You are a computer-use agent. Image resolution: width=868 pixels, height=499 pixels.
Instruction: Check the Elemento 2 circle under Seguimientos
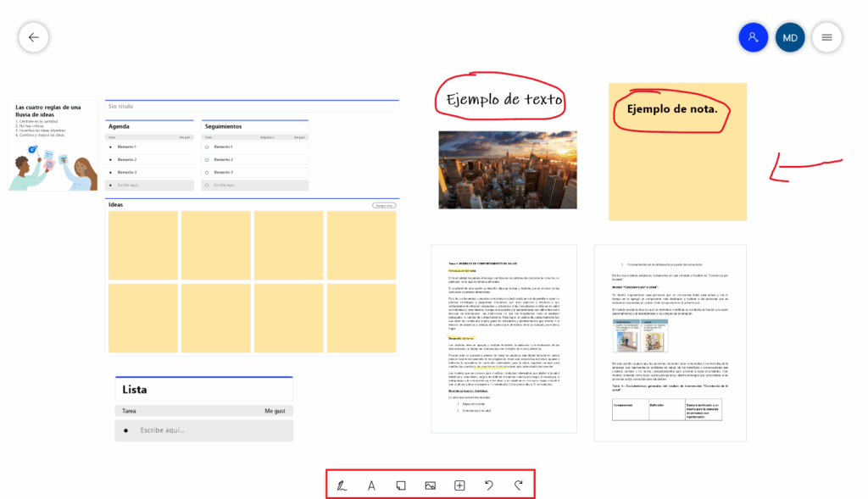tap(207, 159)
